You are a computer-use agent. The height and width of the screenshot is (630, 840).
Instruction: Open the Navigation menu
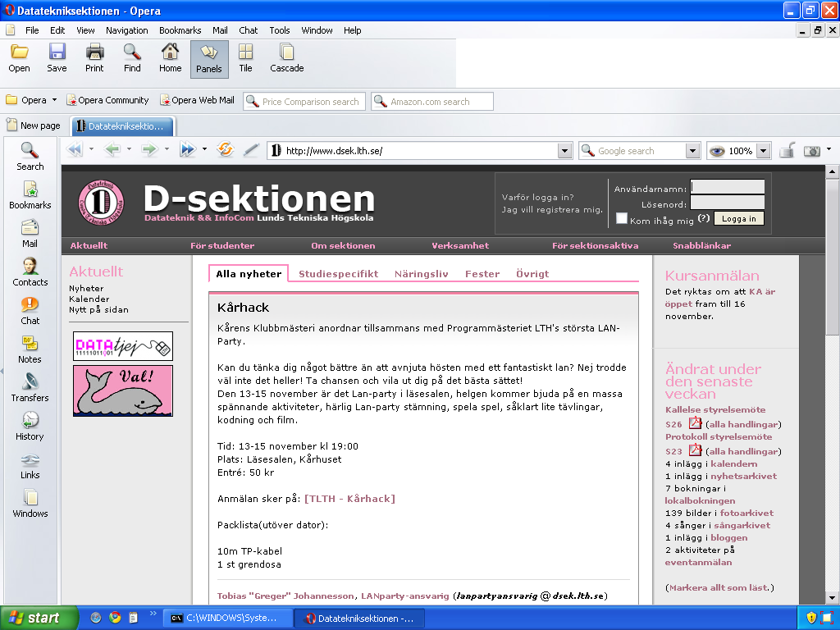coord(127,30)
